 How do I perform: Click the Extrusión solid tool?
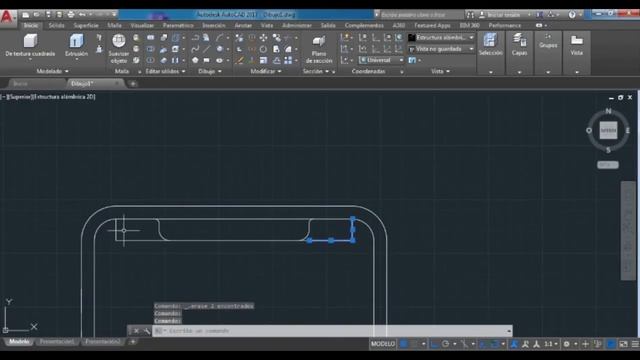[76, 45]
